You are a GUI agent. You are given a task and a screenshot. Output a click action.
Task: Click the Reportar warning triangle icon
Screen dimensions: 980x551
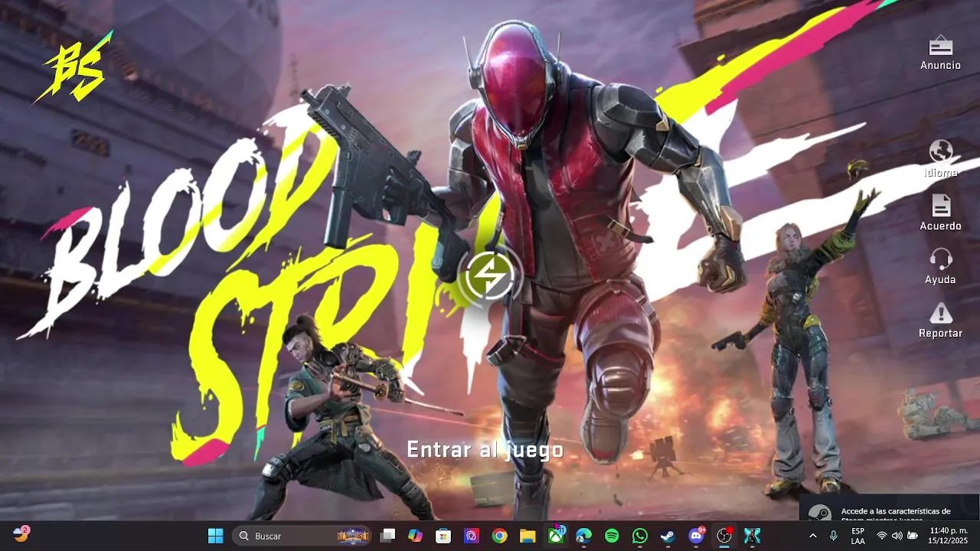click(x=940, y=313)
